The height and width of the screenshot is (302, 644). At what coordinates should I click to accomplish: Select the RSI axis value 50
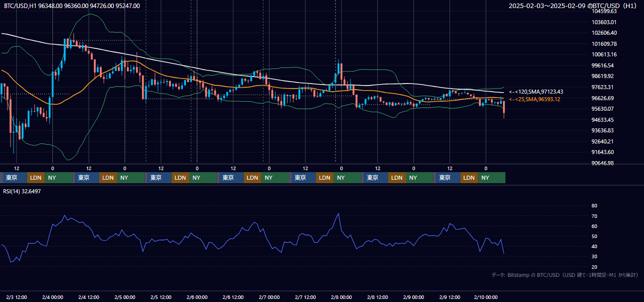[x=595, y=236]
